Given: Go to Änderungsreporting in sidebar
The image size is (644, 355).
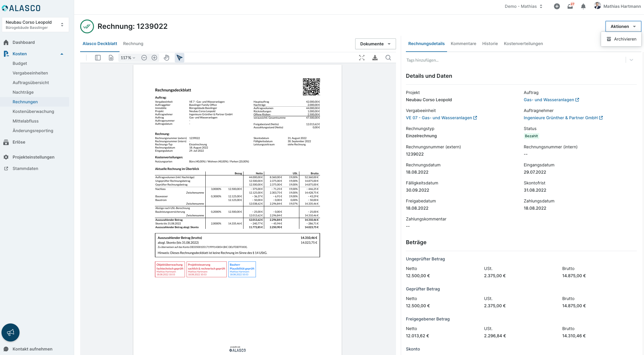Looking at the screenshot, I should pos(33,131).
